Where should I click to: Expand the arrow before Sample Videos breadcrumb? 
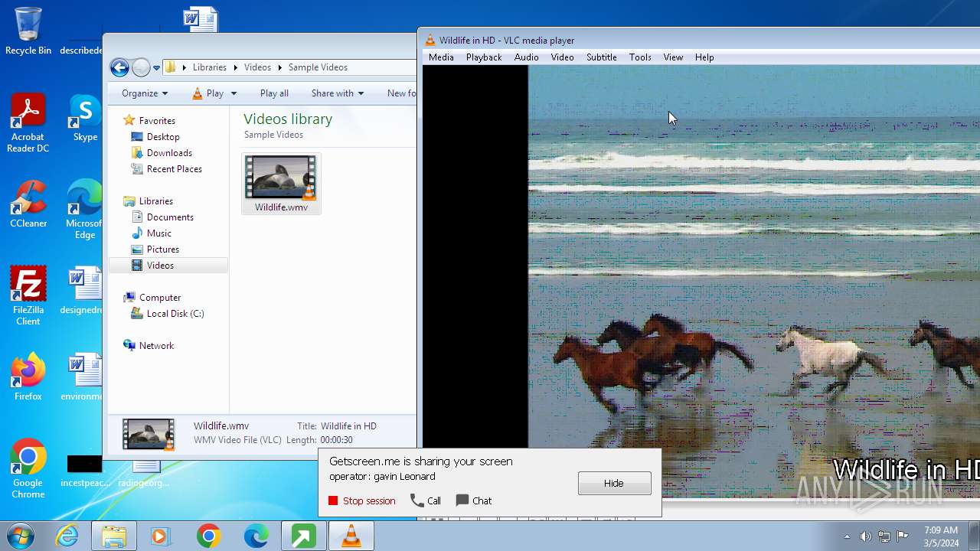coord(280,67)
